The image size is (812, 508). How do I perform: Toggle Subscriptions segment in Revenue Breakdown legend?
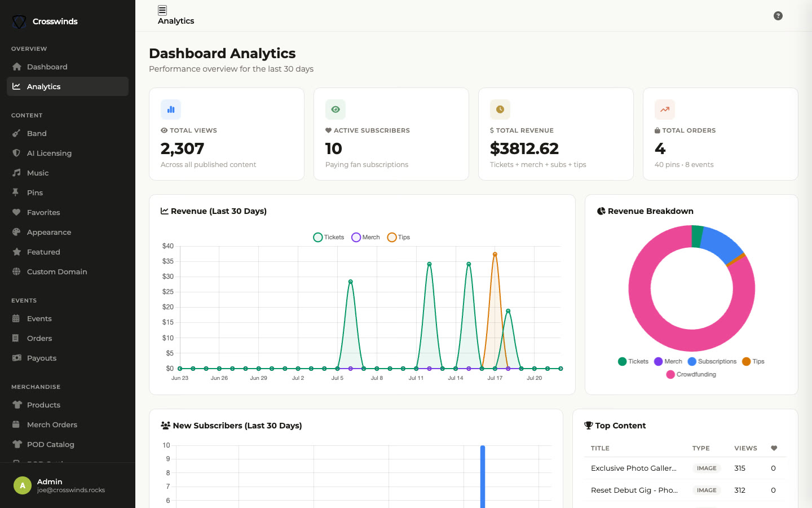pyautogui.click(x=712, y=361)
